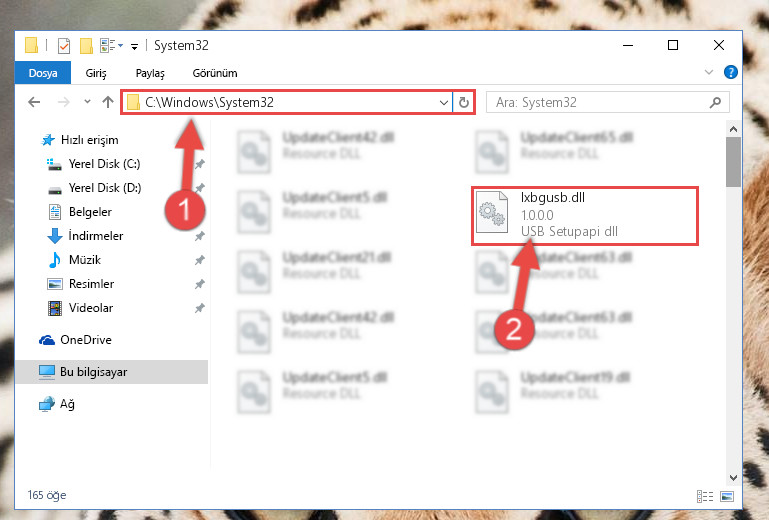This screenshot has height=520, width=769.
Task: Click the search magnifier icon
Action: pyautogui.click(x=715, y=102)
